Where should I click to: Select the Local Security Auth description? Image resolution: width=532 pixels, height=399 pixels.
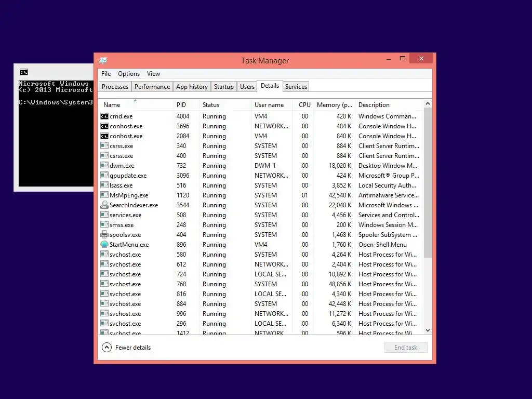pyautogui.click(x=387, y=185)
